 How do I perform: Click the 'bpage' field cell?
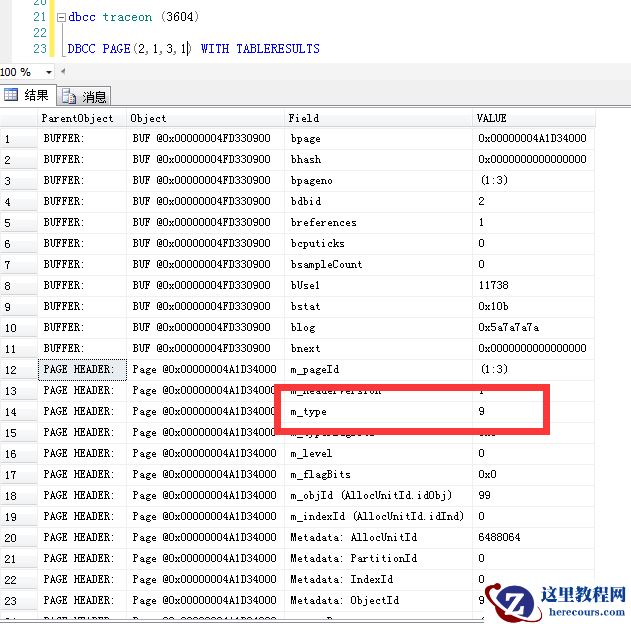coord(378,139)
